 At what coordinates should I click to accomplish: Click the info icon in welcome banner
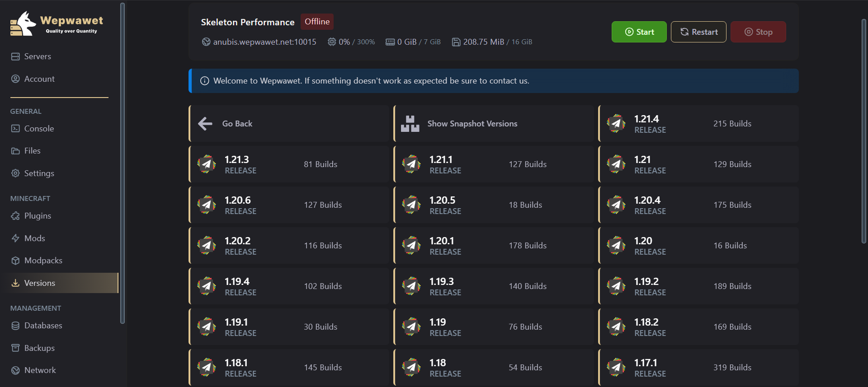coord(205,81)
